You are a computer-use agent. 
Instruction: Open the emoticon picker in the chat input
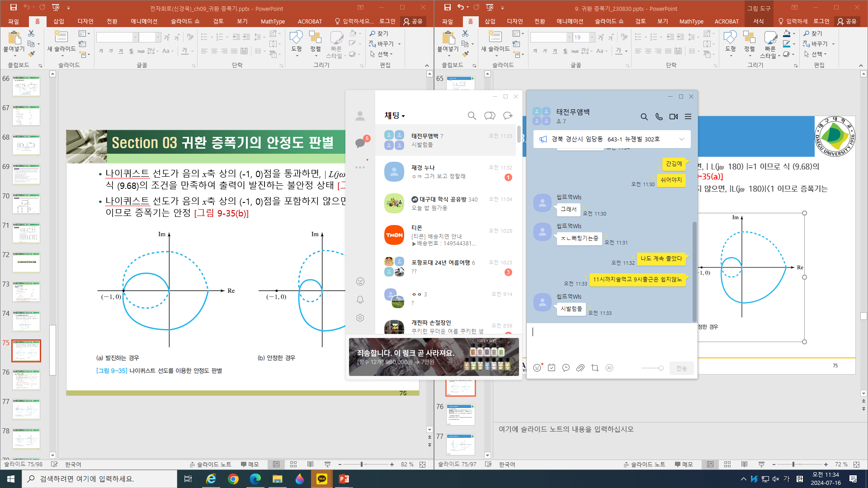click(537, 368)
